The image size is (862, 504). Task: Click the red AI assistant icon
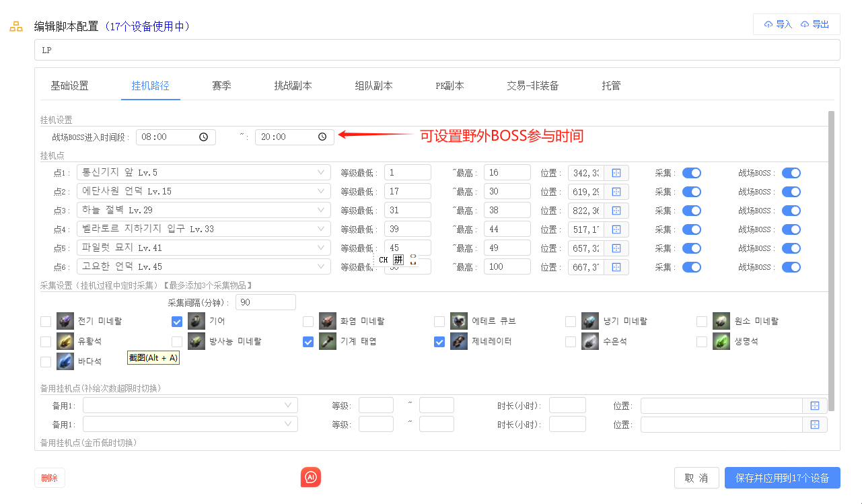pyautogui.click(x=311, y=477)
